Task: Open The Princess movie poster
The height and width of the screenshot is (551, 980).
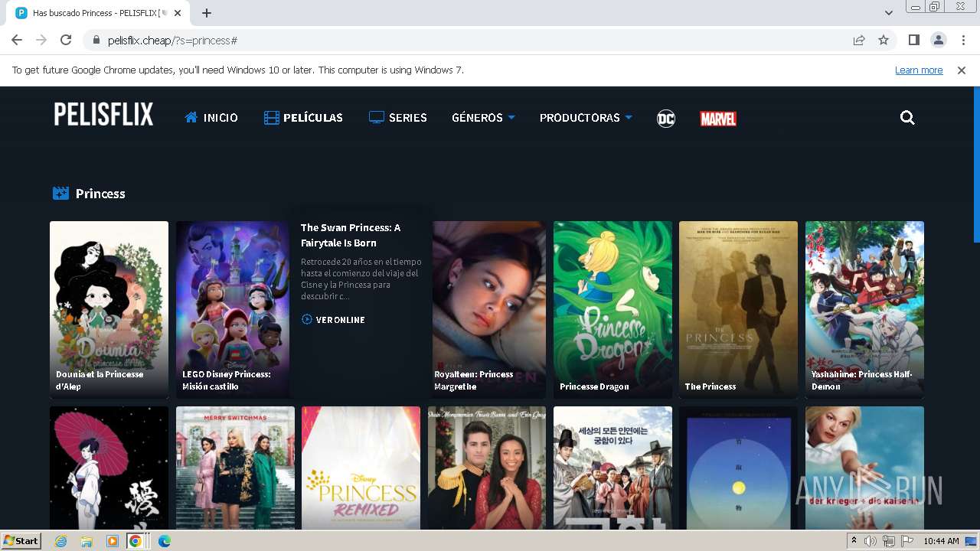Action: tap(738, 309)
